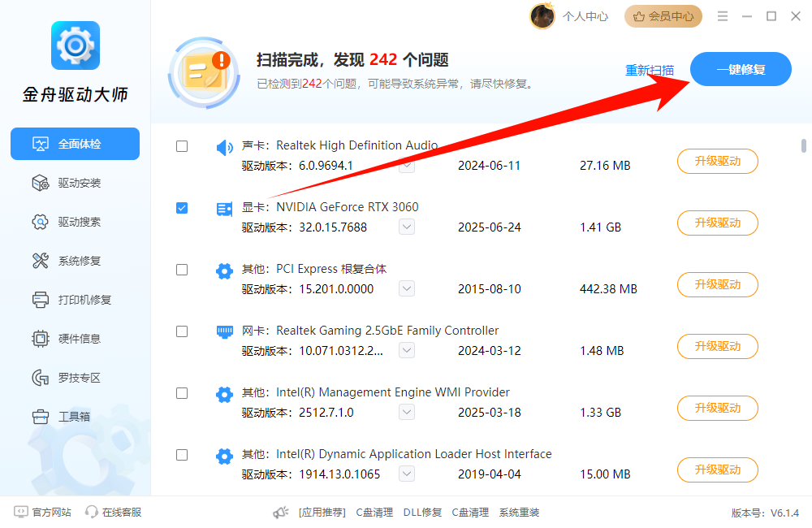This screenshot has width=812, height=528.
Task: Open DLL修复 footer link
Action: point(422,513)
